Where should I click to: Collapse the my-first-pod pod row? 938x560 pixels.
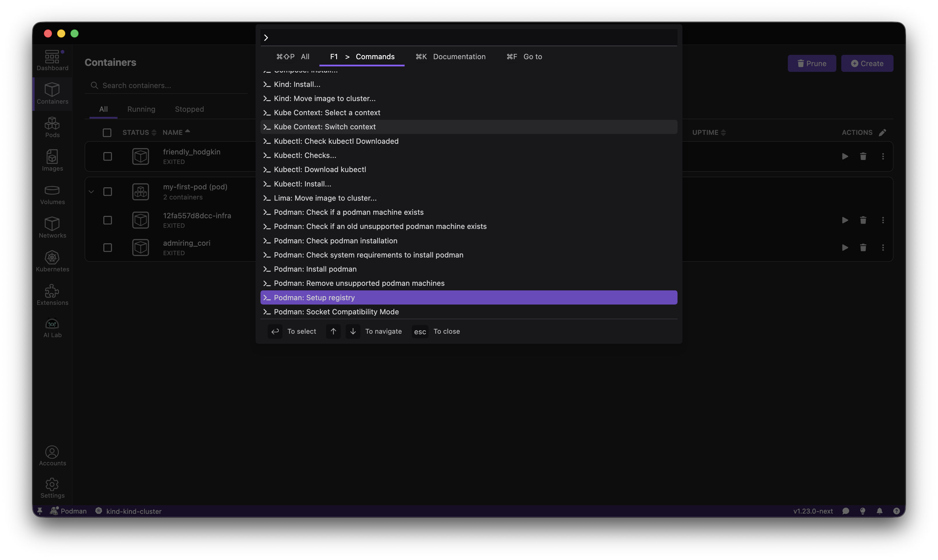[x=91, y=191]
